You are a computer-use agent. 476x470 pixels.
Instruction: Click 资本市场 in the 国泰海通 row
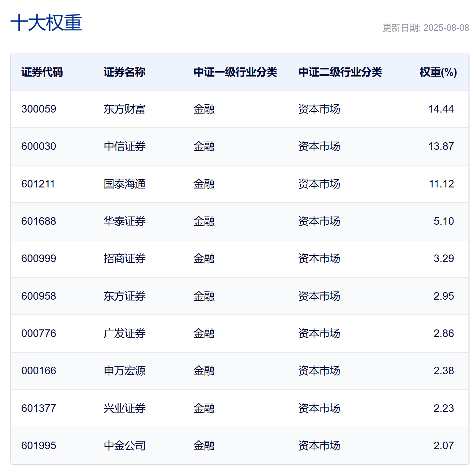[x=319, y=184]
